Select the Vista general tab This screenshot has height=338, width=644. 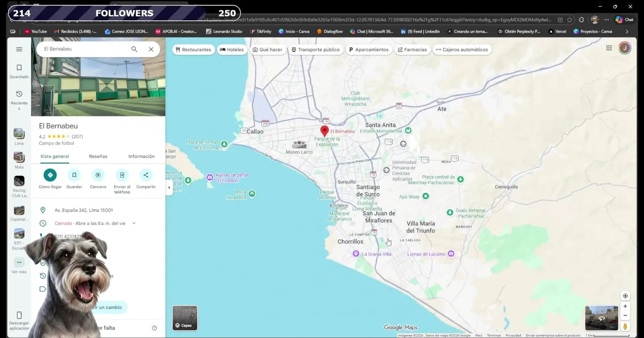click(x=54, y=156)
